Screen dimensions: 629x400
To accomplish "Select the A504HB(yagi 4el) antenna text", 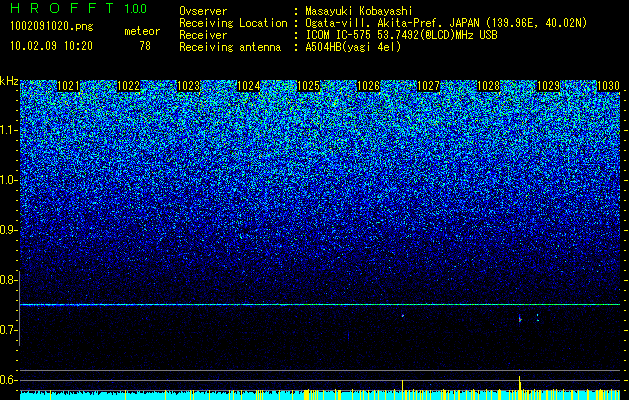I will (x=353, y=47).
